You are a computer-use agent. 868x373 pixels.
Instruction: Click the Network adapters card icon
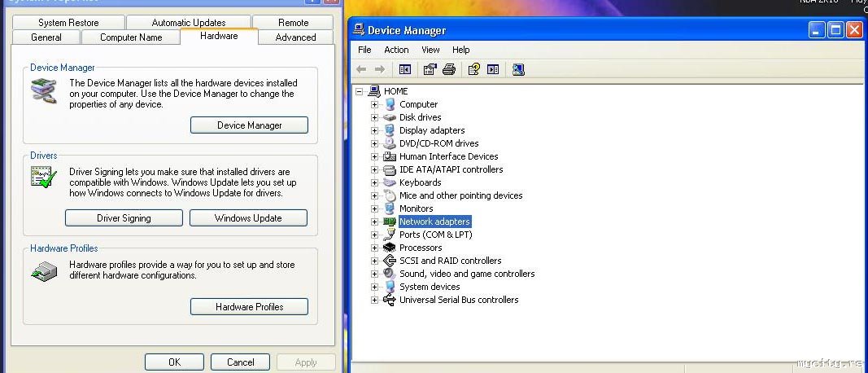[x=390, y=222]
